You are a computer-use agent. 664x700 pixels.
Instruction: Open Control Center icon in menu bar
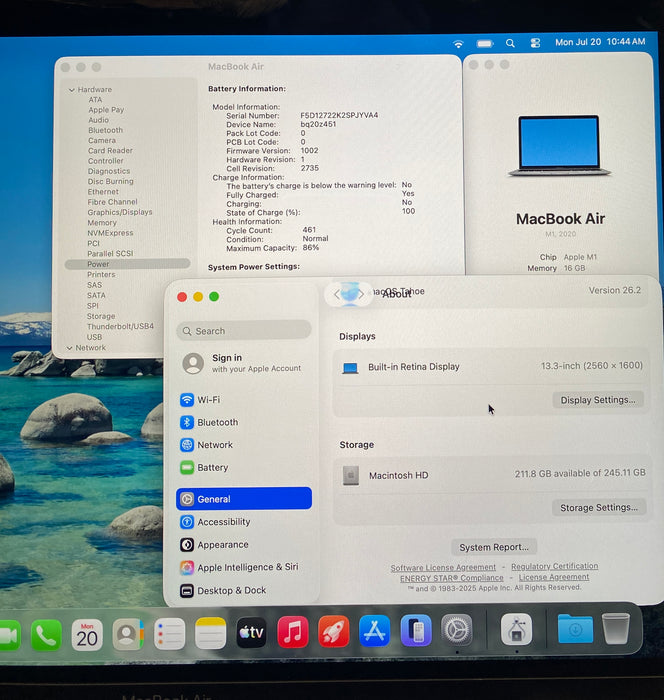[x=535, y=43]
